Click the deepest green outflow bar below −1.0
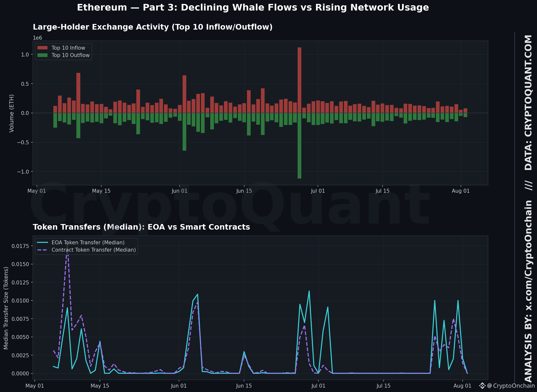The height and width of the screenshot is (392, 537). click(x=300, y=146)
